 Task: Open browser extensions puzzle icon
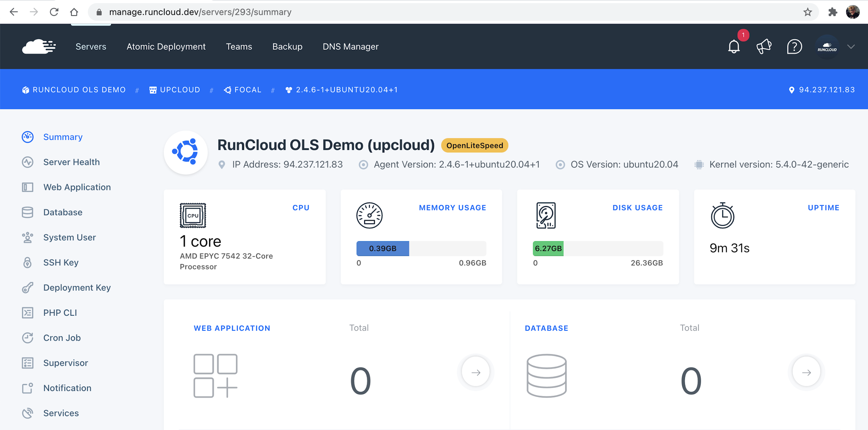click(833, 12)
